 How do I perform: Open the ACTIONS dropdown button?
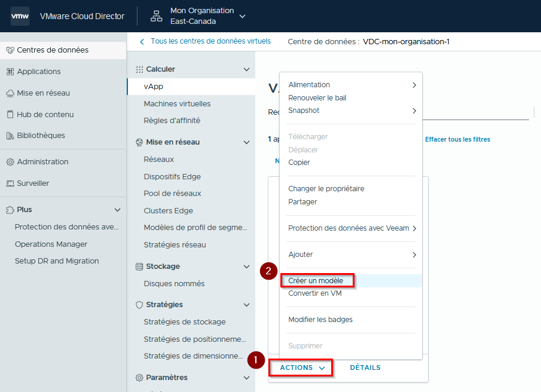coord(302,367)
